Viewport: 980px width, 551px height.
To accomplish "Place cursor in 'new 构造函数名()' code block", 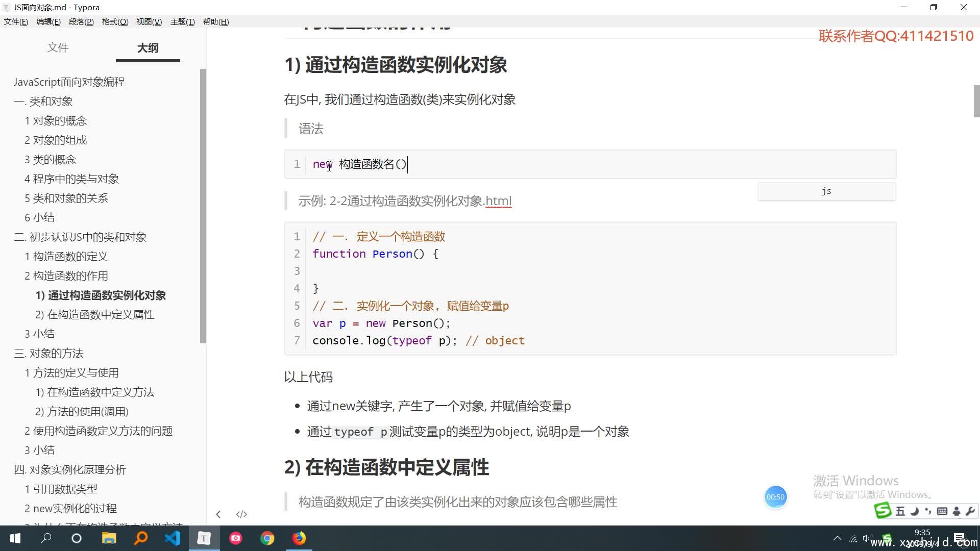I will tap(590, 164).
